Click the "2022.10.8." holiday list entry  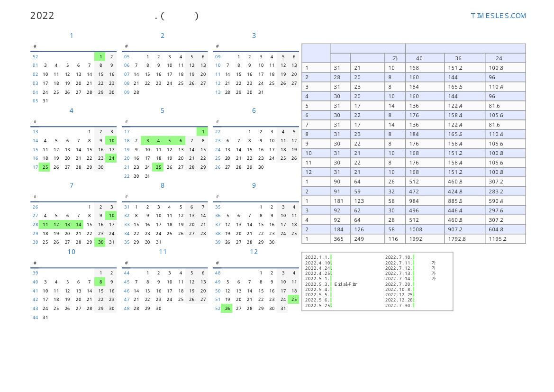click(399, 290)
